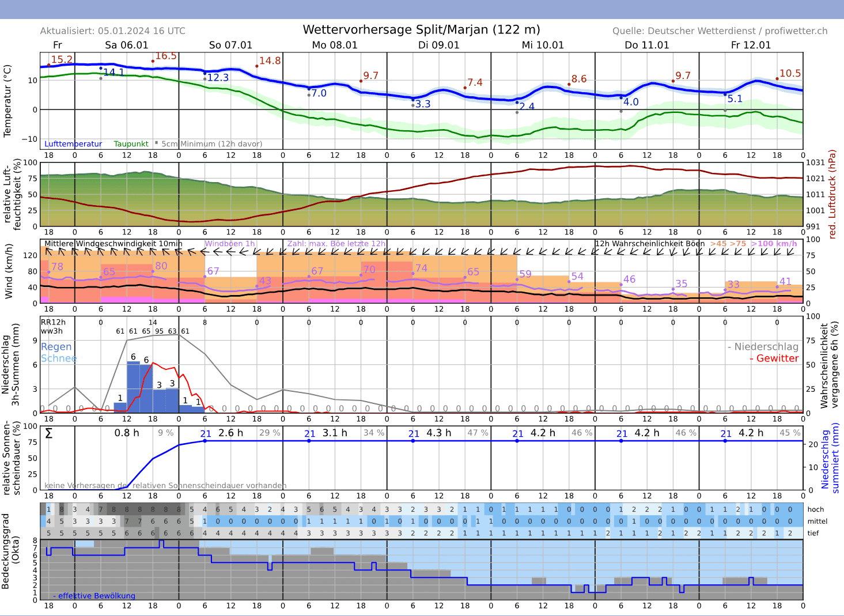
Task: Click the blue Regen legend label
Action: pyautogui.click(x=56, y=347)
